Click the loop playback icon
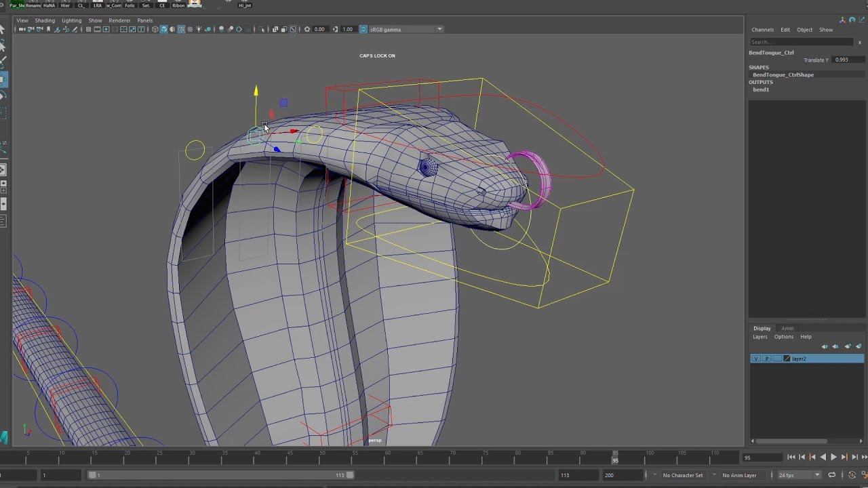This screenshot has width=868, height=488. tap(832, 475)
